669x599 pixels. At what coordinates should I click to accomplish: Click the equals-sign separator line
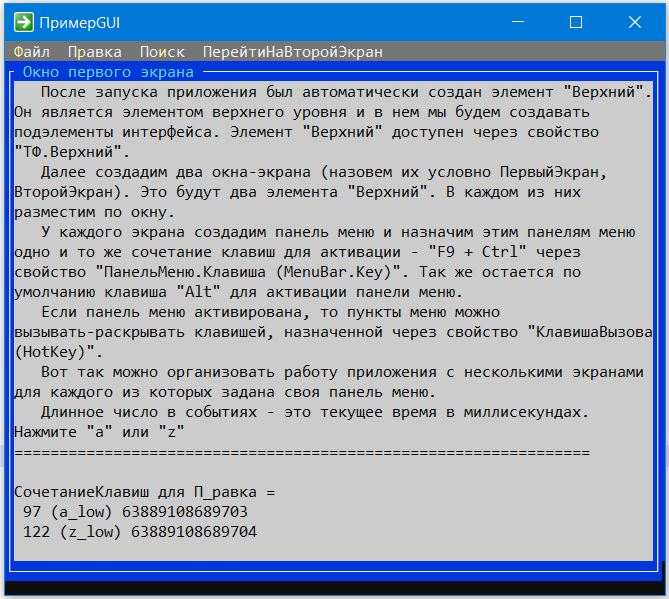302,452
